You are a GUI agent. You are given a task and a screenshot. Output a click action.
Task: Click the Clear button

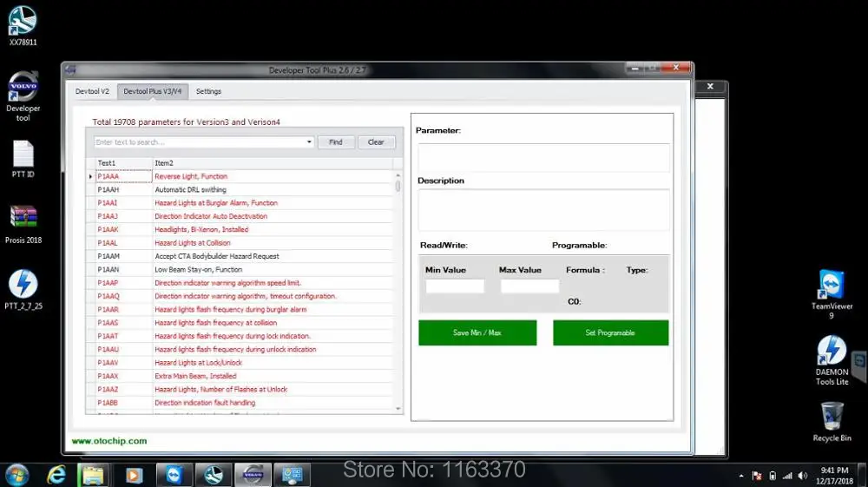click(x=376, y=142)
